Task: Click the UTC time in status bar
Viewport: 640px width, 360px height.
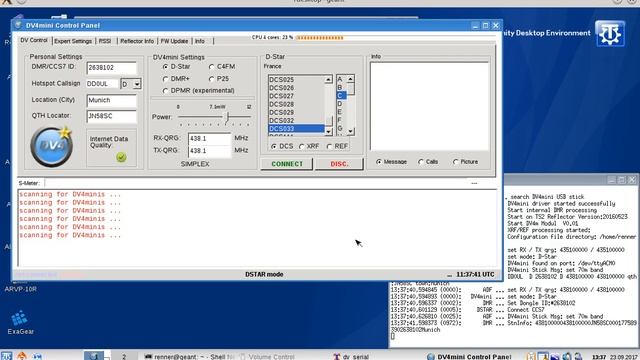Action: pyautogui.click(x=475, y=275)
